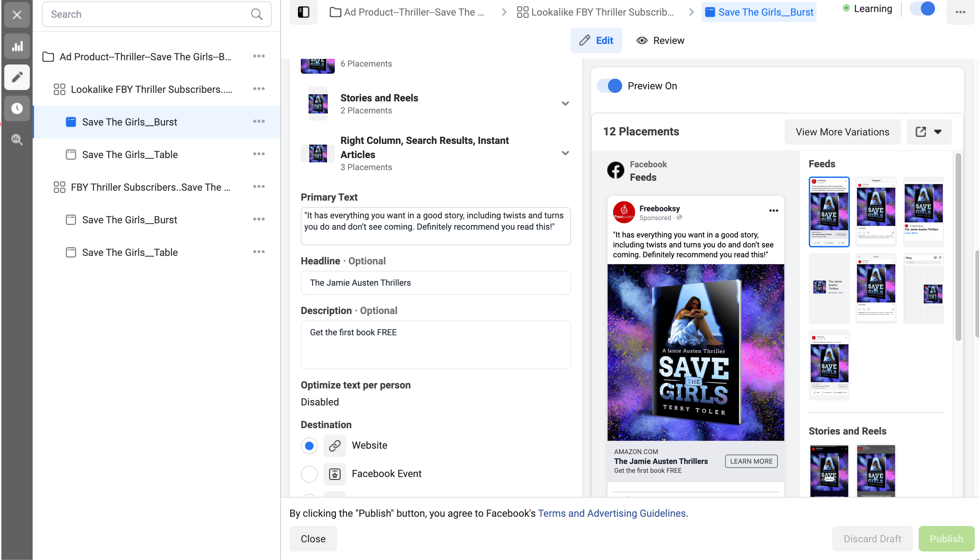Image resolution: width=979 pixels, height=560 pixels.
Task: Select the Website destination radio button
Action: (x=309, y=446)
